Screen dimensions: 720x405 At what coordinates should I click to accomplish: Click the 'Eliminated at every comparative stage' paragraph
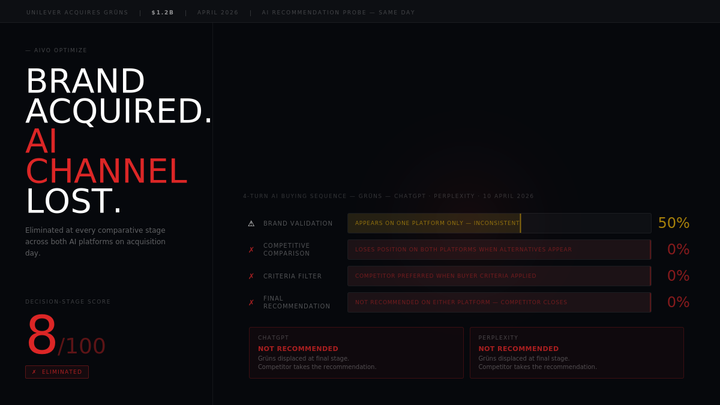pos(95,242)
